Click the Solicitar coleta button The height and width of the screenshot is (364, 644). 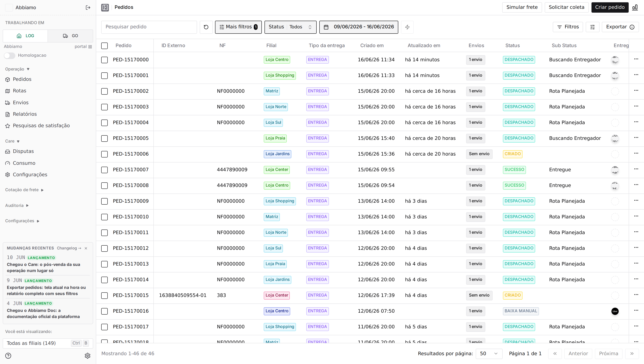coord(566,7)
